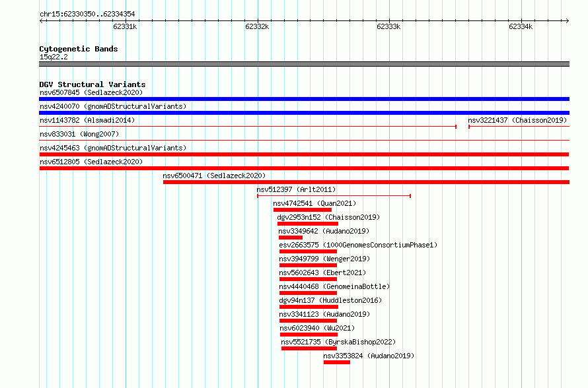Screen dimensions: 588x388
Task: Open nsv3221437 (Chaisson2019) variant
Action: click(x=517, y=120)
